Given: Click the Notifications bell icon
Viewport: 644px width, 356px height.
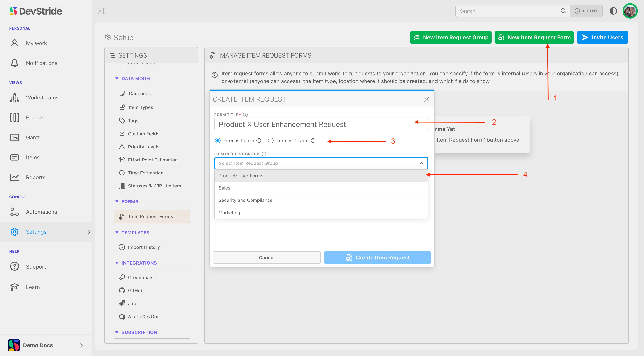Looking at the screenshot, I should click(x=15, y=63).
